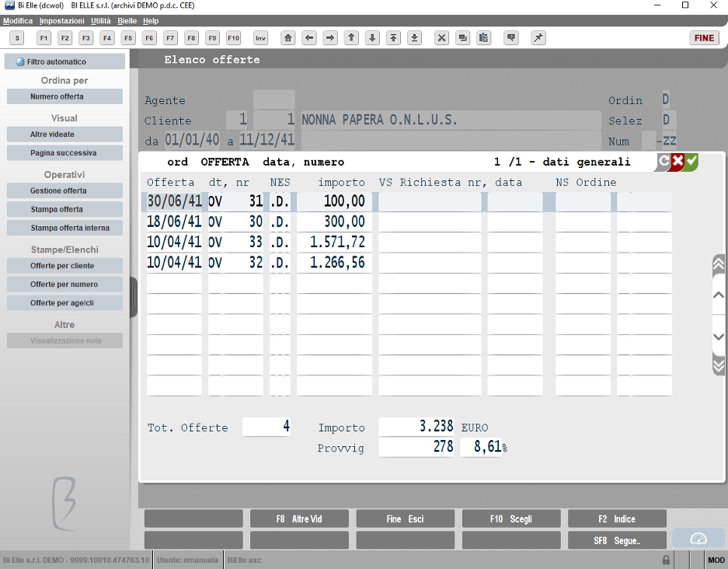728x569 pixels.
Task: Click the home icon in the toolbar
Action: 287,38
